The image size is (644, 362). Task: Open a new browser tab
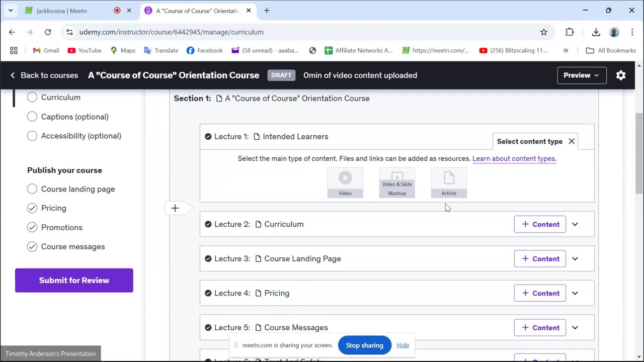267,11
